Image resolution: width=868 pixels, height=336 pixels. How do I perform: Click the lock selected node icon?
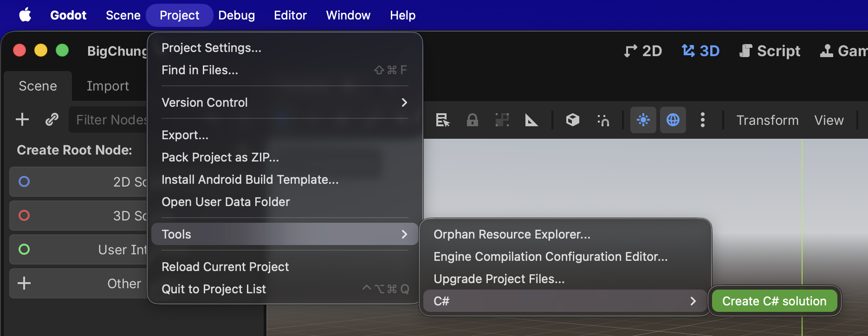[x=473, y=120]
